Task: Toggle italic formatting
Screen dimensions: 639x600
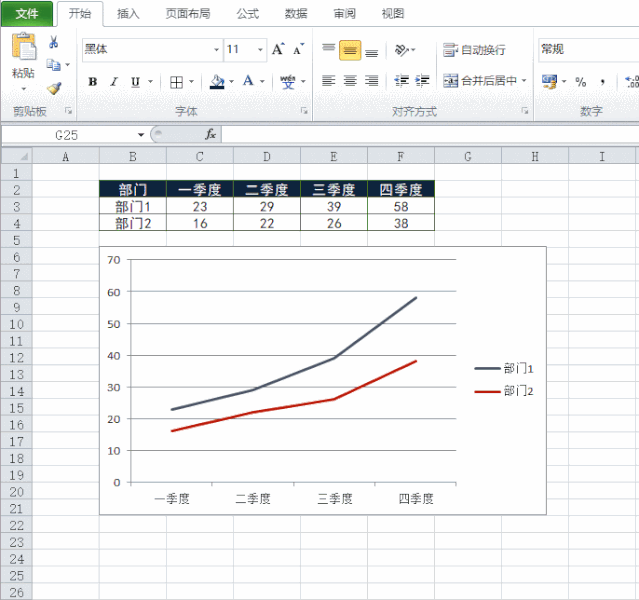Action: tap(114, 82)
